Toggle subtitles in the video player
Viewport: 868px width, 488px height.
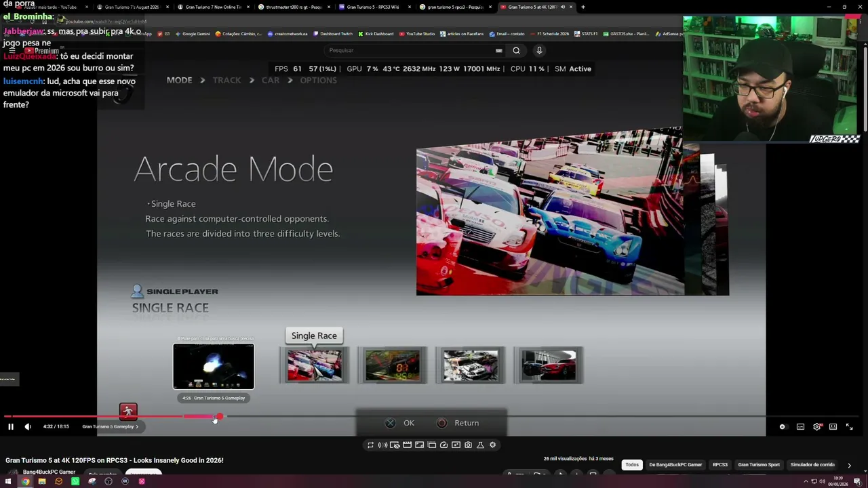800,426
